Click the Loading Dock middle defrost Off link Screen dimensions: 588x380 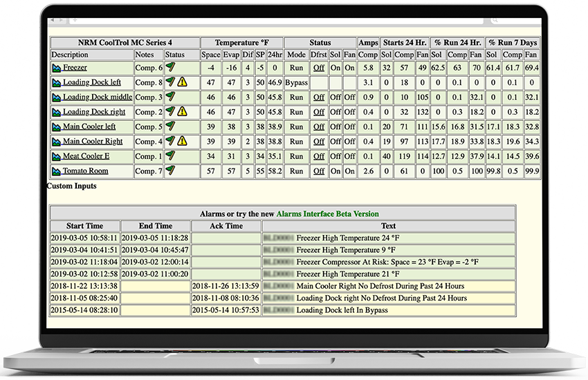point(319,97)
